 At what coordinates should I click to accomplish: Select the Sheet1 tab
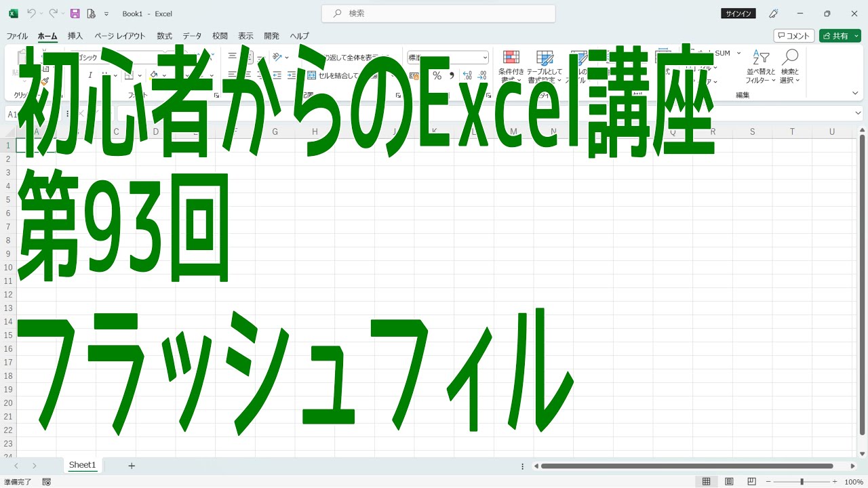[83, 465]
